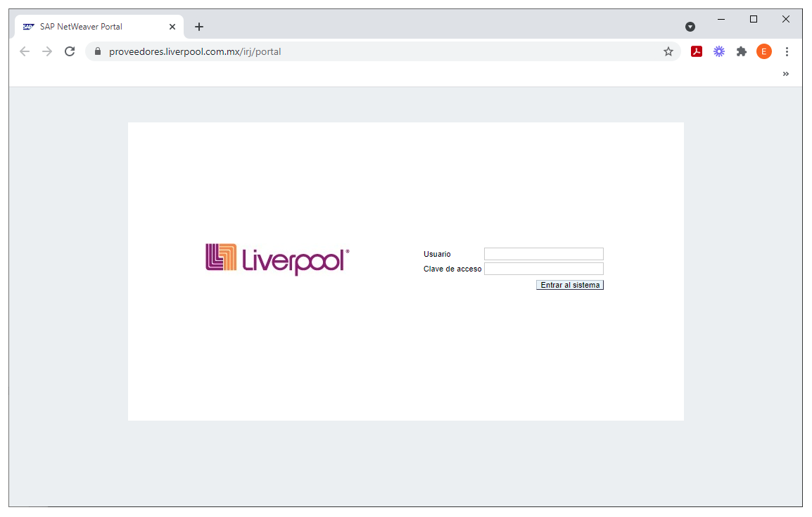Click the address bar URL
Screen dimensions: 812x517
[x=195, y=52]
